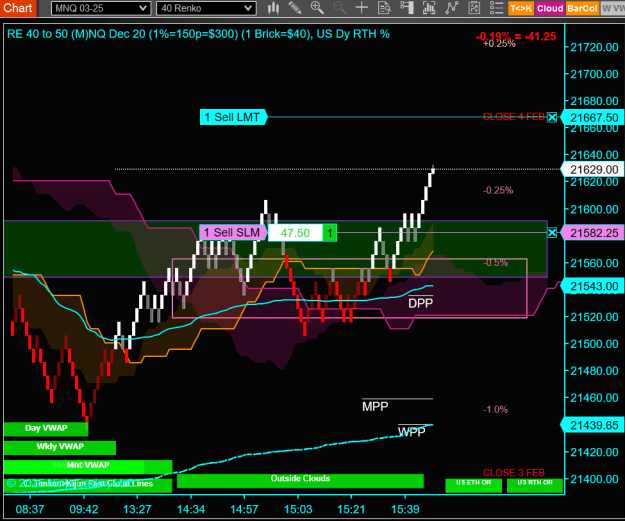The image size is (625, 521).
Task: Click the data series bars icon
Action: 429,8
